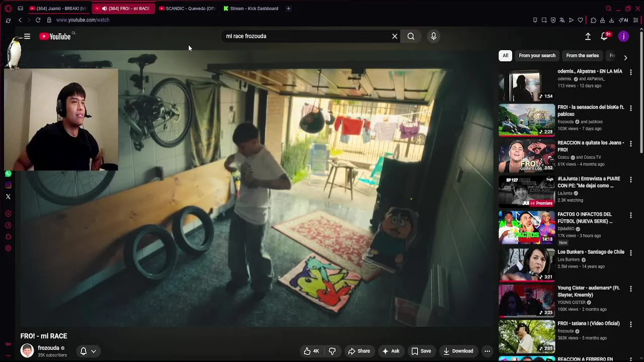
Task: Select the From your search chip
Action: pos(537,56)
